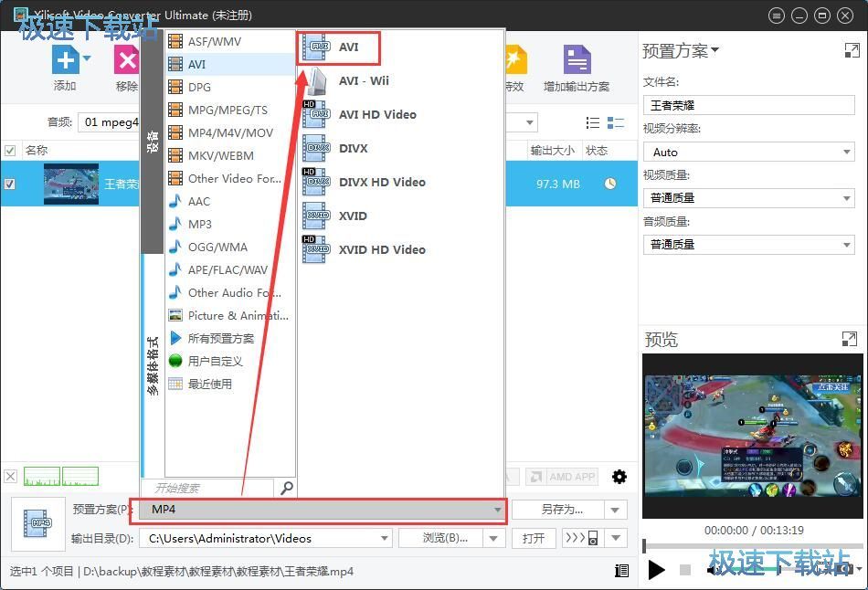
Task: Click the Add file (添加) icon
Action: (65, 60)
